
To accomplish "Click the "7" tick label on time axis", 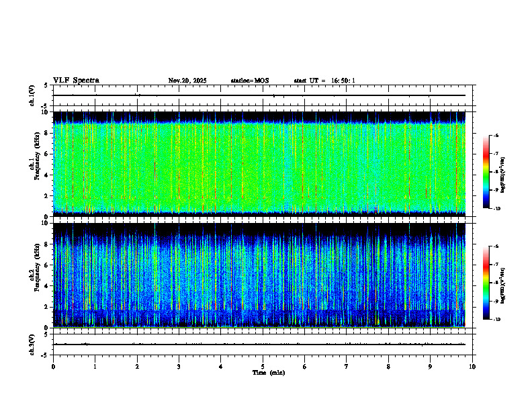I will click(347, 367).
